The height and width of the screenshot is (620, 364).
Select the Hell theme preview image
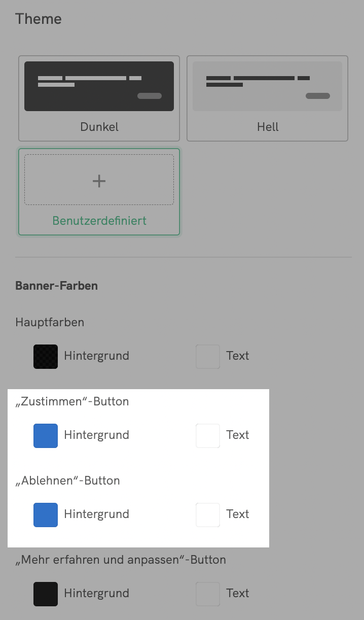[x=267, y=86]
